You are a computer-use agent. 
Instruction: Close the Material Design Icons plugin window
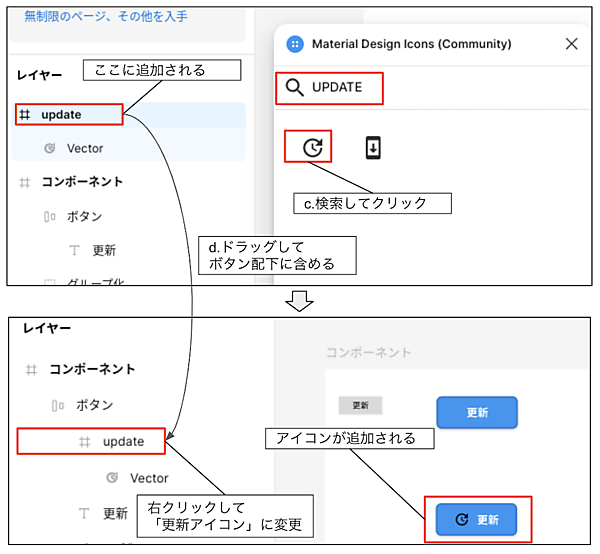[x=571, y=44]
